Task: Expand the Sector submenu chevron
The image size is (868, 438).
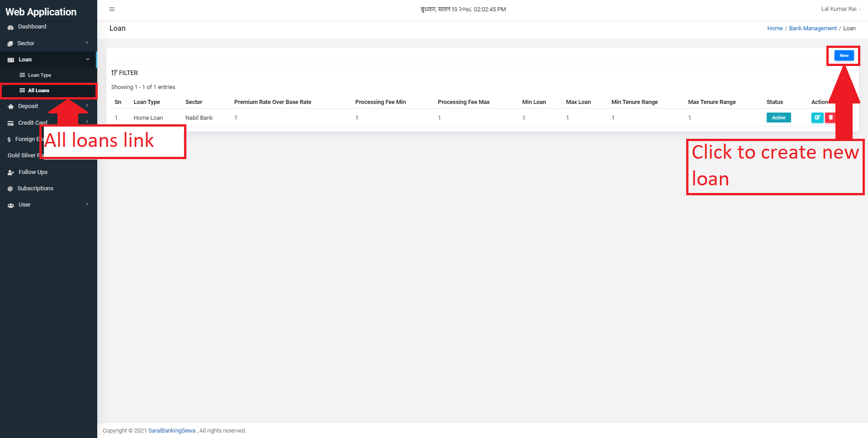Action: [87, 43]
